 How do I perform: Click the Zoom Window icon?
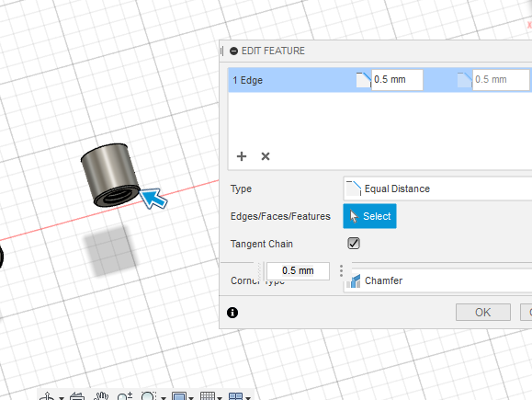coord(148,396)
